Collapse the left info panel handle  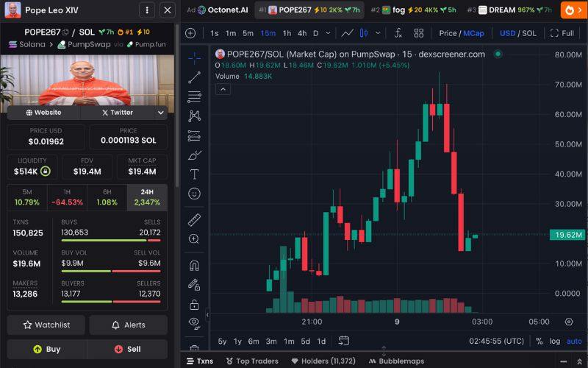tap(208, 315)
